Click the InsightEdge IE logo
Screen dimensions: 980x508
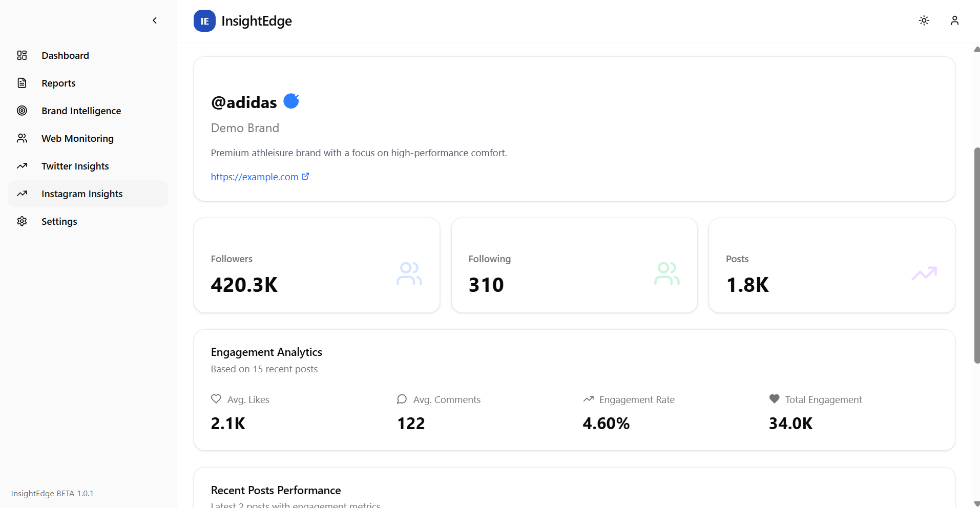[x=204, y=20]
